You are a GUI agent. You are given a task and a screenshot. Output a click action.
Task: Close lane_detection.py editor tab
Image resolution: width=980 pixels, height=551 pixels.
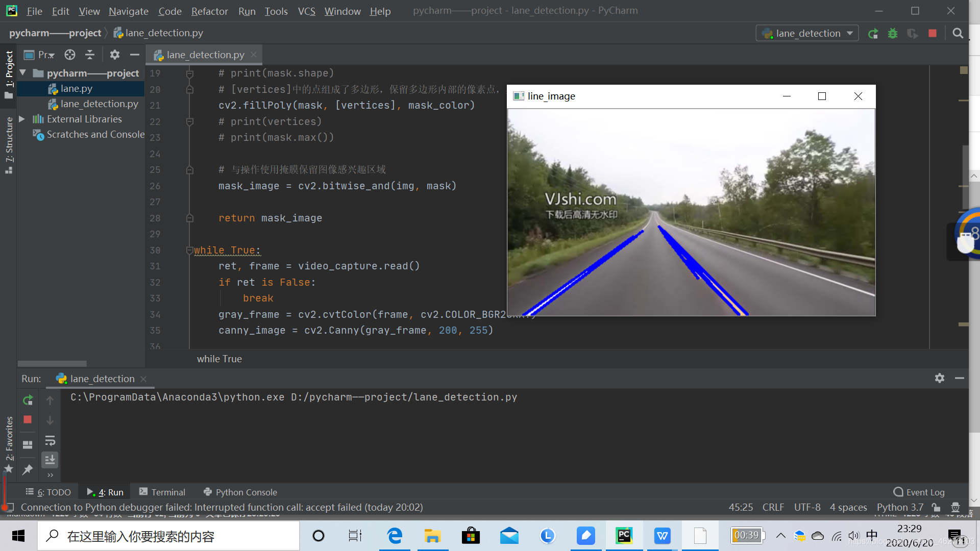click(254, 55)
